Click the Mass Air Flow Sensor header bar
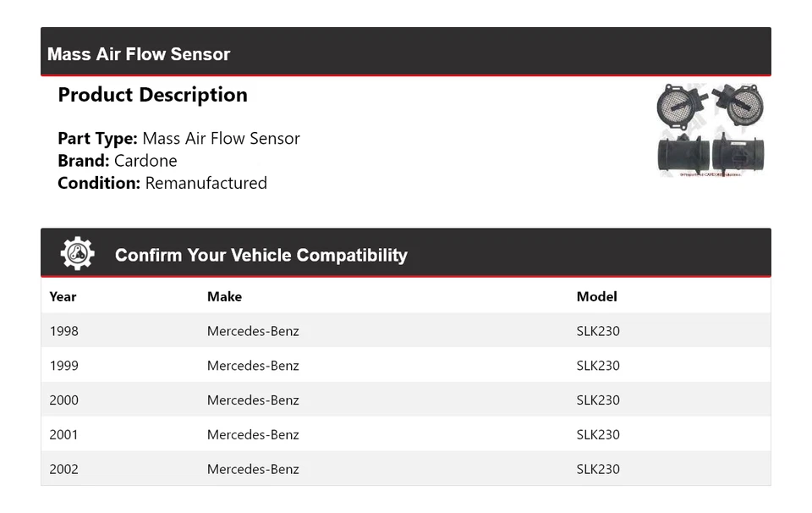 pyautogui.click(x=405, y=53)
